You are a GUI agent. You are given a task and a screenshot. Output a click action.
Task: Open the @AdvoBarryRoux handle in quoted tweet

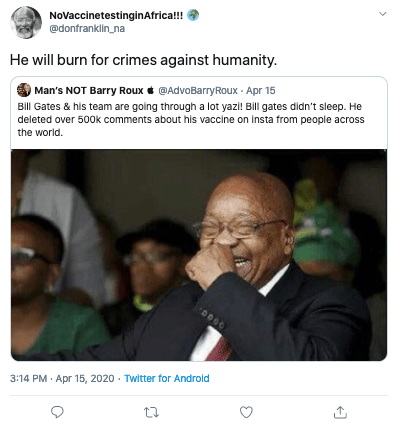(x=198, y=90)
